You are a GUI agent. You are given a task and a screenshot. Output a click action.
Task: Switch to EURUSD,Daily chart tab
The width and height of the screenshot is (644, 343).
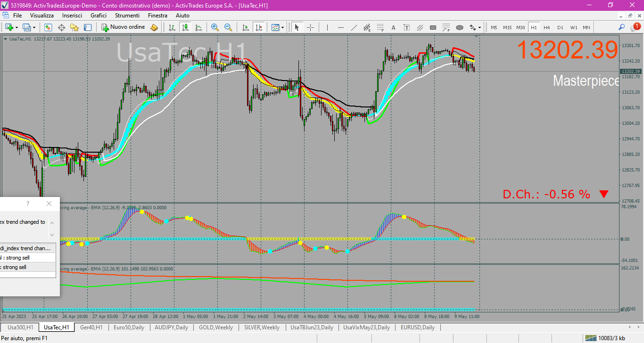pyautogui.click(x=418, y=327)
